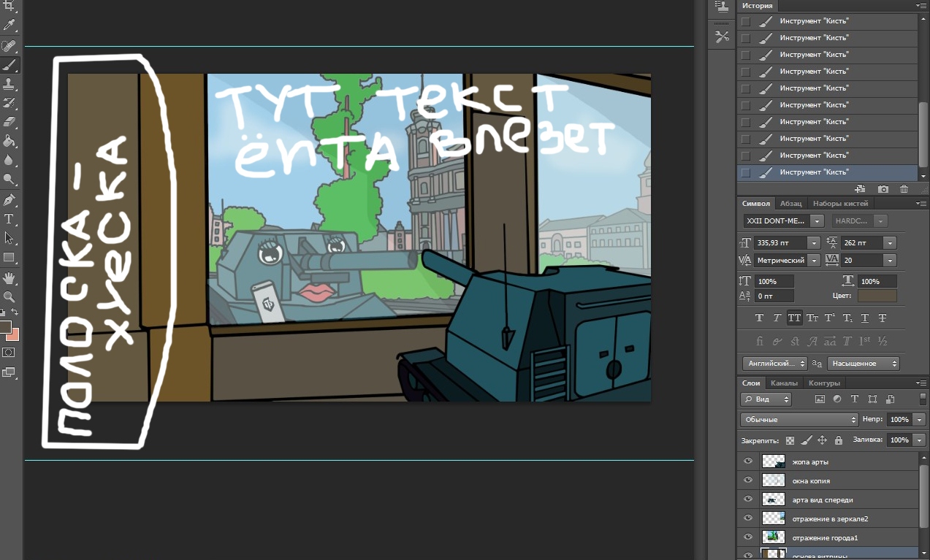Select the Zoom tool
The image size is (930, 560).
[9, 296]
